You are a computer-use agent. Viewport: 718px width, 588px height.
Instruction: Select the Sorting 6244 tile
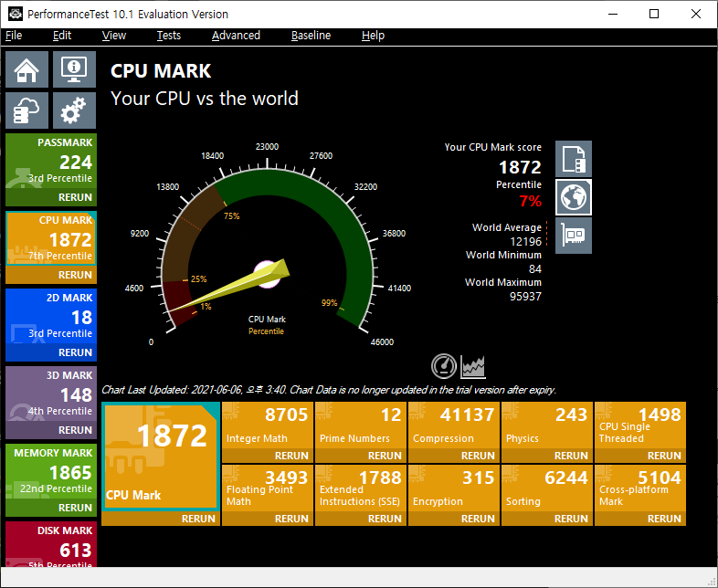tap(547, 488)
